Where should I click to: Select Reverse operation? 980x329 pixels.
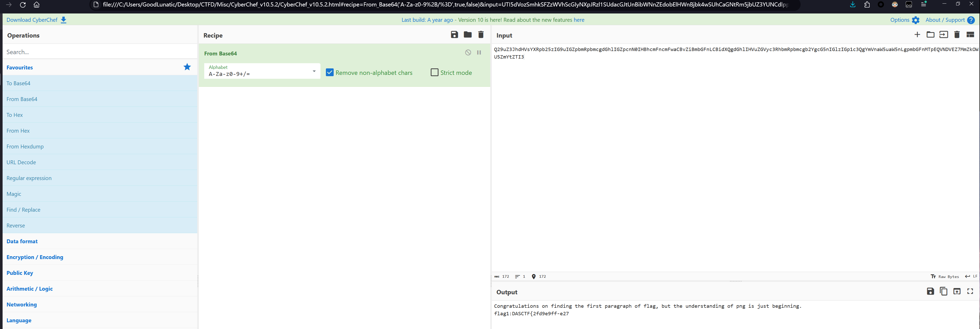(100, 225)
